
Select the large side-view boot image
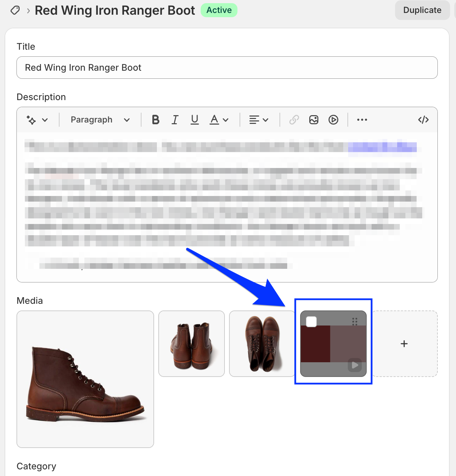click(85, 379)
